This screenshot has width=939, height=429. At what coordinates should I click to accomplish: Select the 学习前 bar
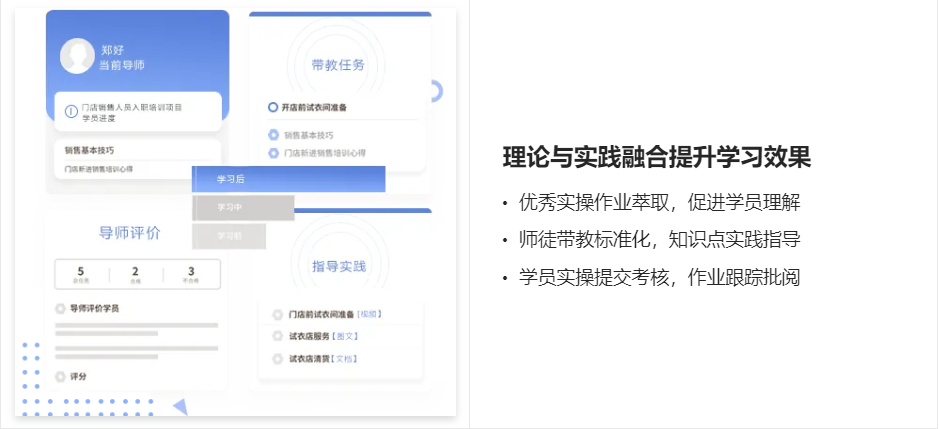pyautogui.click(x=229, y=236)
